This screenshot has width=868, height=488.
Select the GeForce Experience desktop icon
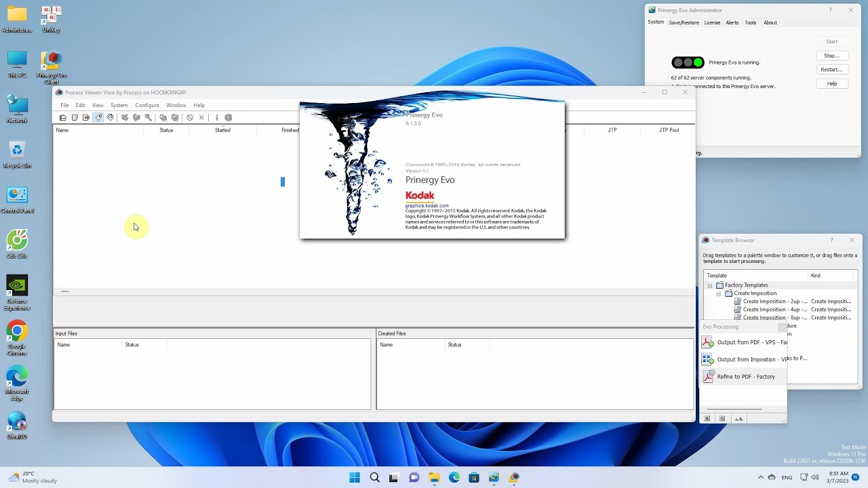point(17,293)
